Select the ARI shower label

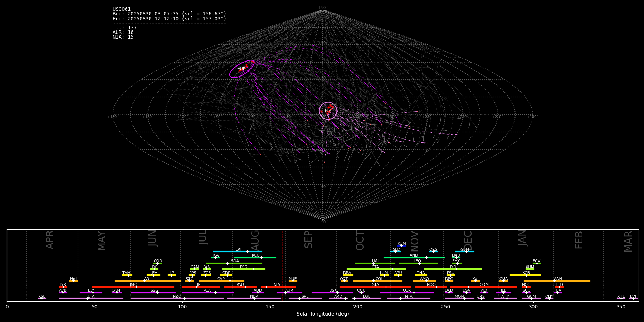tap(147, 279)
